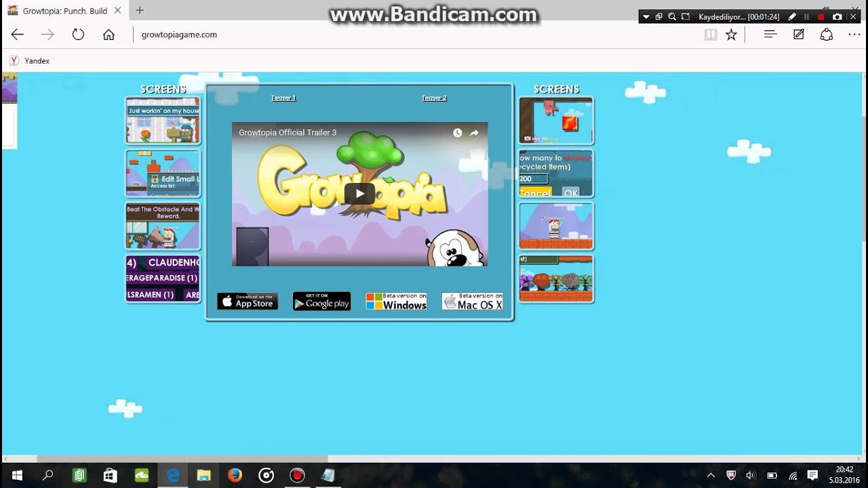The image size is (868, 488).
Task: Open the trees and rocks screenshot thumbnail
Action: point(556,279)
